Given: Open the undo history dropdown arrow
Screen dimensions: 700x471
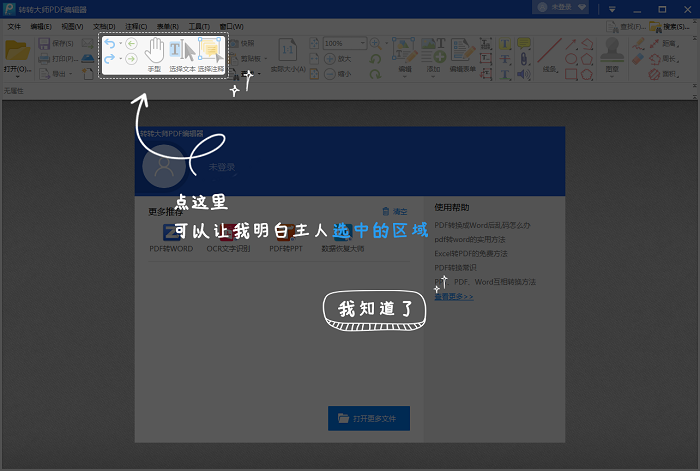Looking at the screenshot, I should coord(121,44).
